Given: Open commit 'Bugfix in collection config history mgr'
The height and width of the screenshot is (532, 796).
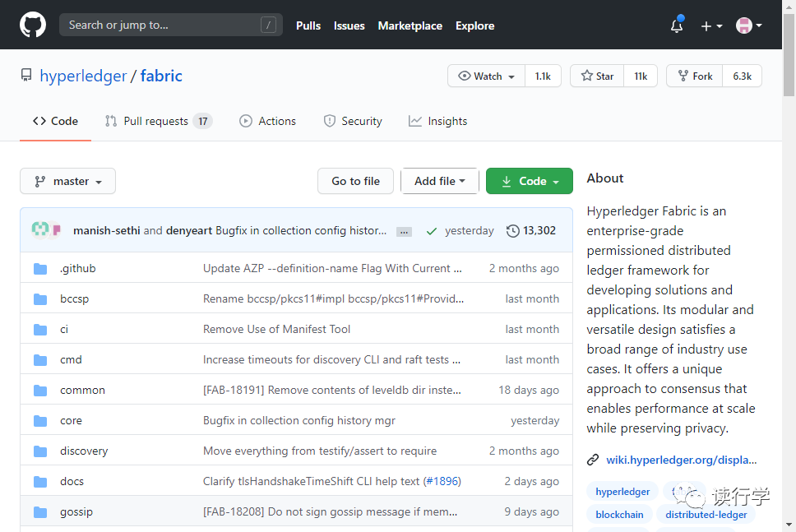Looking at the screenshot, I should (x=299, y=420).
